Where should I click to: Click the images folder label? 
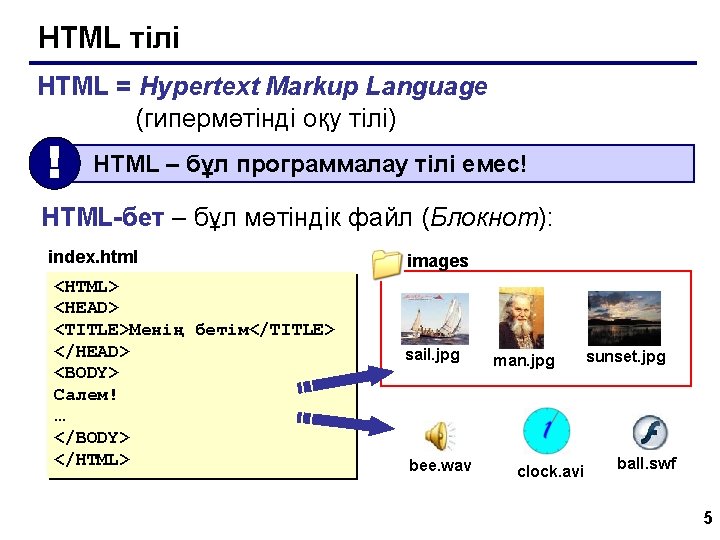click(438, 261)
